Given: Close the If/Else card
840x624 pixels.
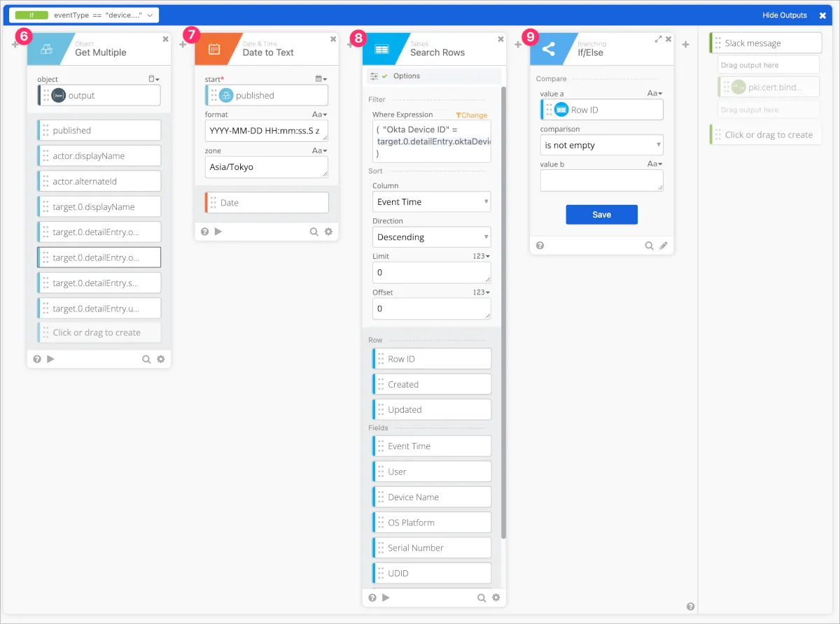Looking at the screenshot, I should click(x=668, y=39).
